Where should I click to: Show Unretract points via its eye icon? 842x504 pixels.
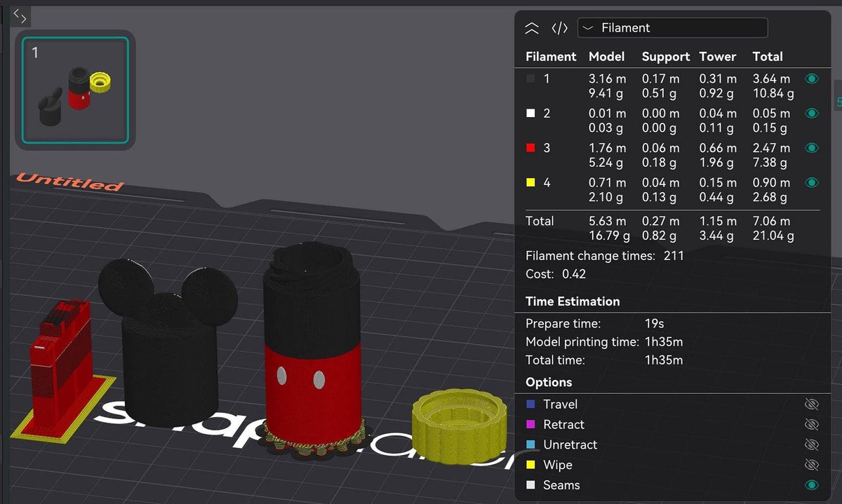coord(812,445)
